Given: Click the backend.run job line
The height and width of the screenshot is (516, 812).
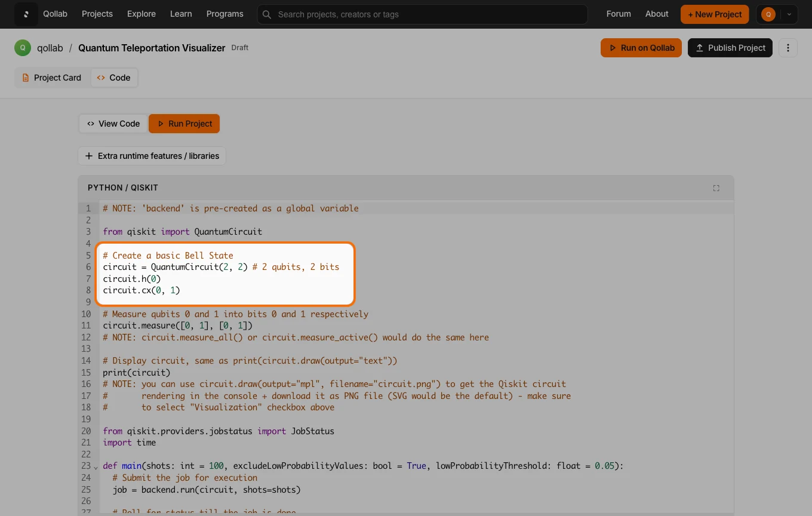Looking at the screenshot, I should (207, 490).
